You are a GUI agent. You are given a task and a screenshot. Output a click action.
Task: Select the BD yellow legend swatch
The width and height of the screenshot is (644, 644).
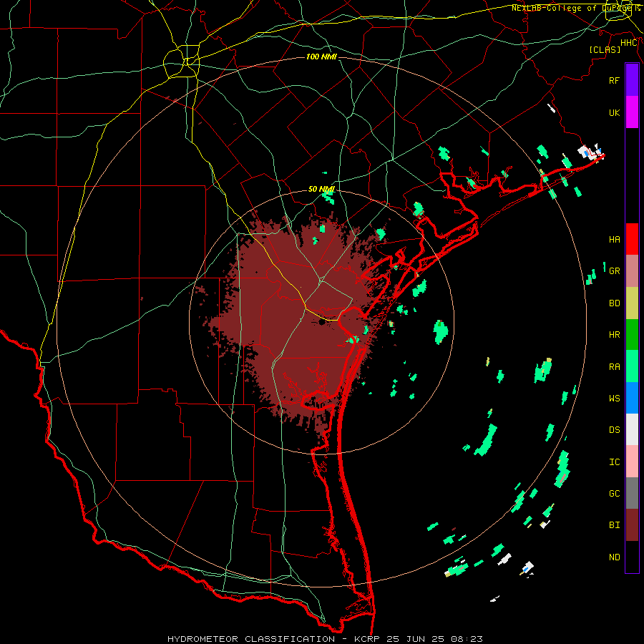[632, 303]
